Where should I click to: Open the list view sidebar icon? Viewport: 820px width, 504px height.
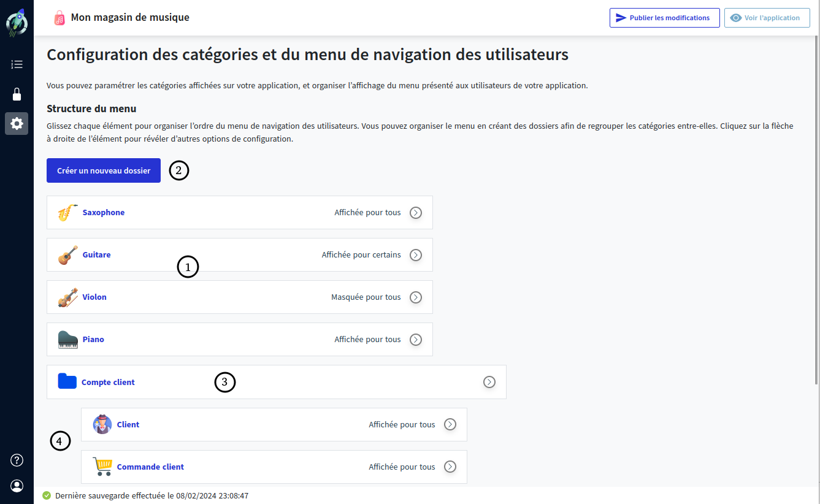point(17,64)
